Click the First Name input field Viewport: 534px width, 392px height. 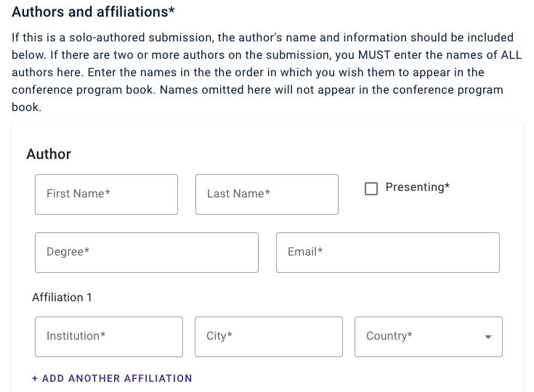click(106, 194)
